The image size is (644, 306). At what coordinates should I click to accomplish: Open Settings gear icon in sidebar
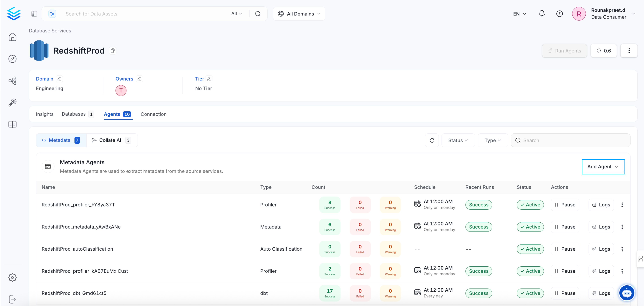click(x=12, y=277)
